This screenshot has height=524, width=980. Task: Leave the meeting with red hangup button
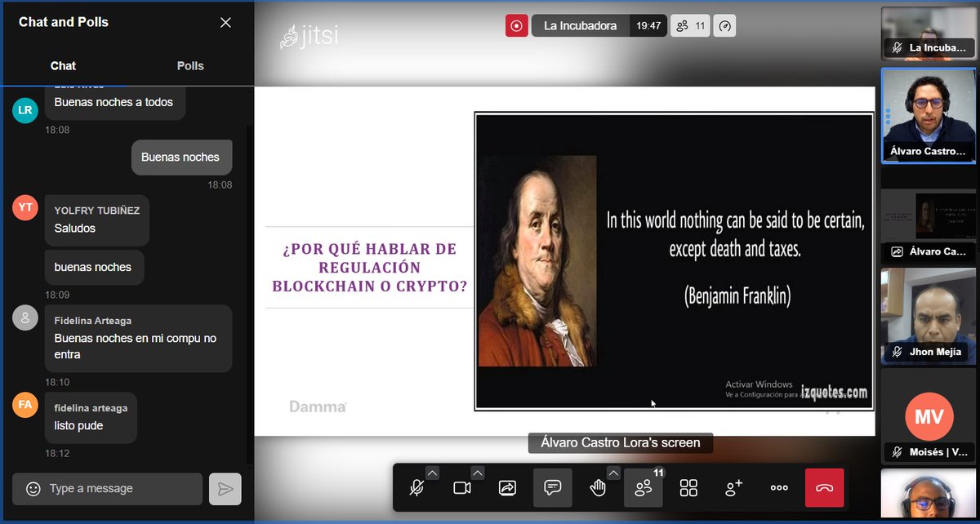(825, 488)
